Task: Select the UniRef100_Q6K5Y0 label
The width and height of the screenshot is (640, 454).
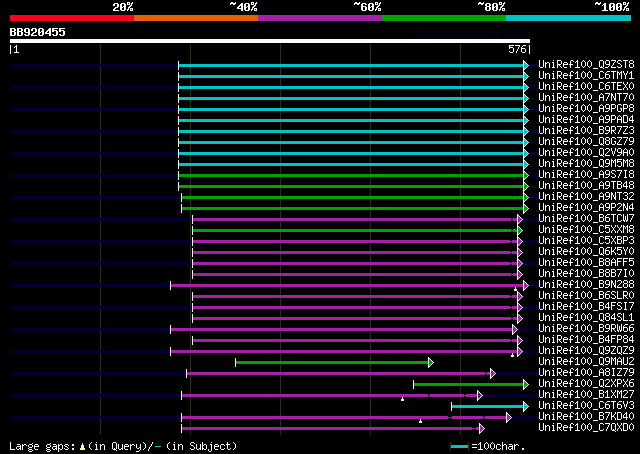Action: 586,252
